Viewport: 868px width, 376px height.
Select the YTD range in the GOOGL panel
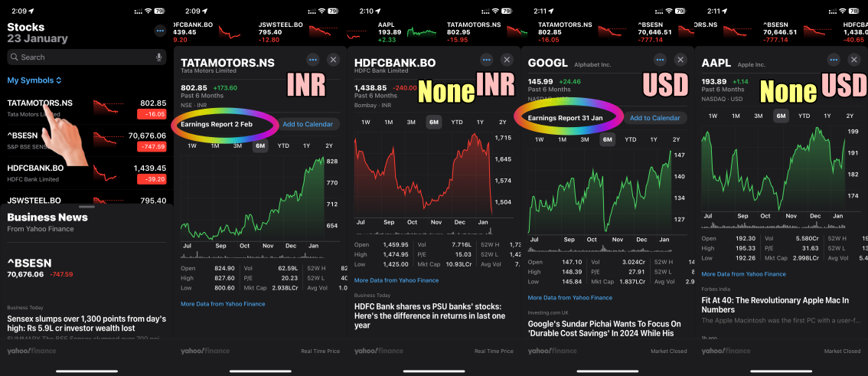(630, 139)
